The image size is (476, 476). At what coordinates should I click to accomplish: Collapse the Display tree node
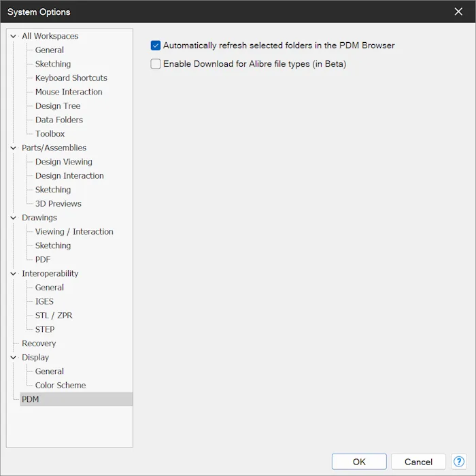(13, 357)
